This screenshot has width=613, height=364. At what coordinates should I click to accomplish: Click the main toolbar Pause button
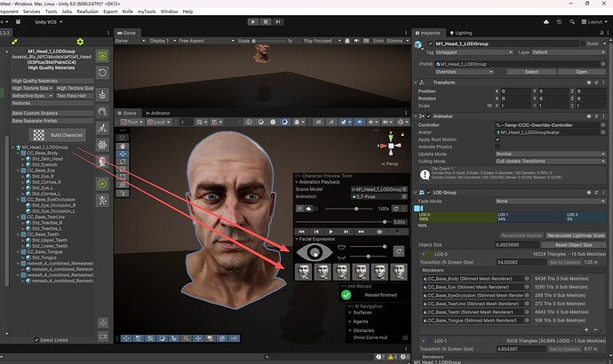coord(266,22)
